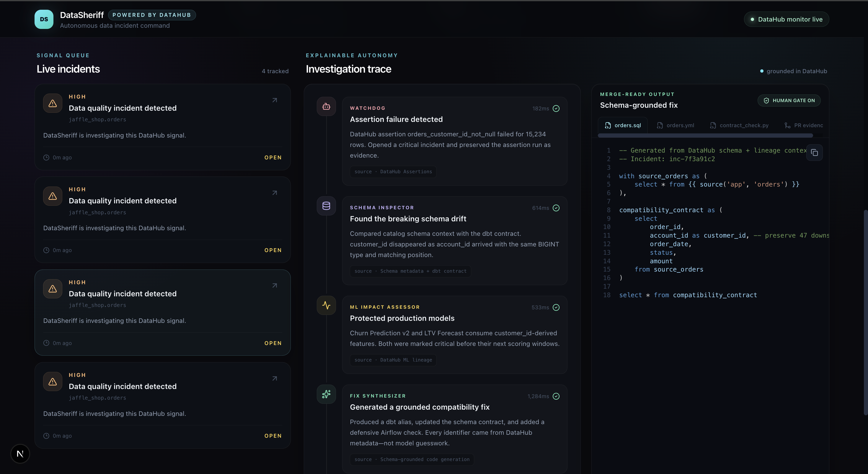Select the third incident card
Image resolution: width=868 pixels, height=474 pixels.
coord(162,312)
